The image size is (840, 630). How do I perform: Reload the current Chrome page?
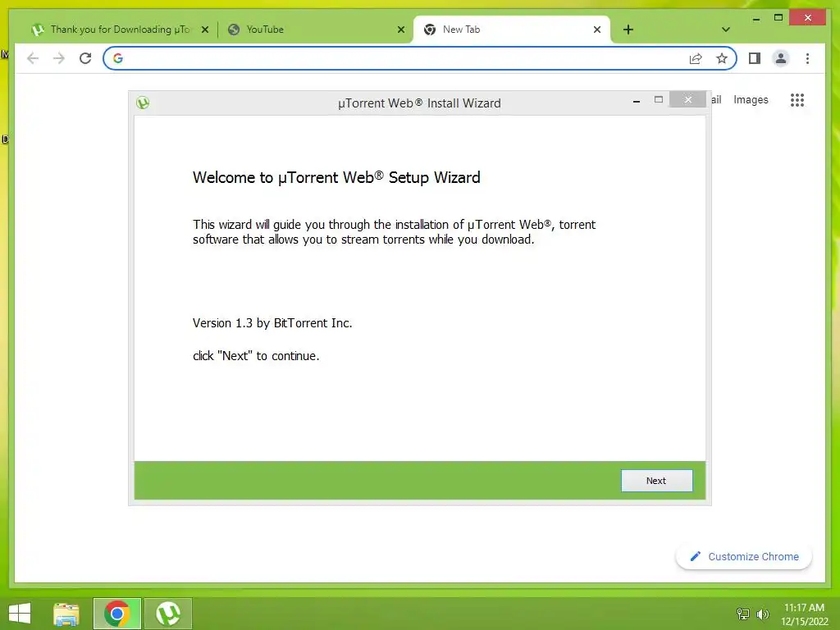coord(85,58)
